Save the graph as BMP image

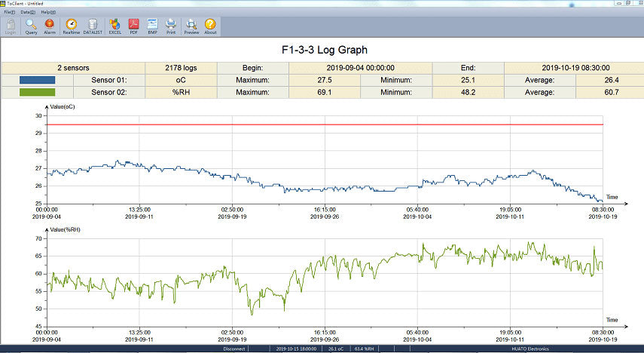pos(152,26)
